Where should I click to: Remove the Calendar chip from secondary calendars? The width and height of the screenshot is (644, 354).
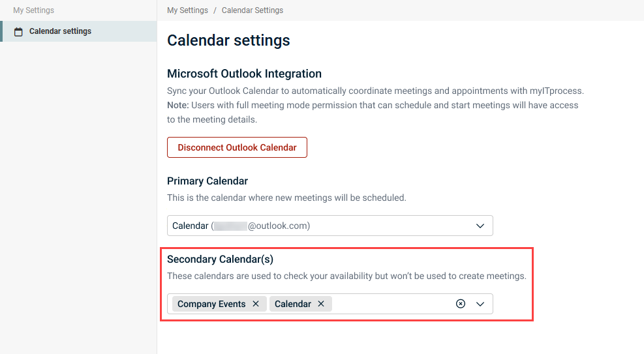click(x=321, y=304)
